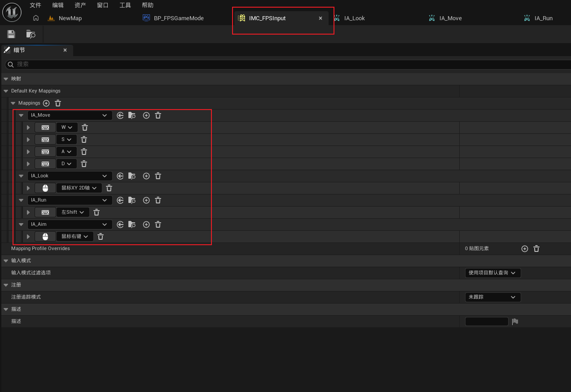Open the 左Shift key selector dropdown
The image size is (571, 392).
pyautogui.click(x=73, y=212)
